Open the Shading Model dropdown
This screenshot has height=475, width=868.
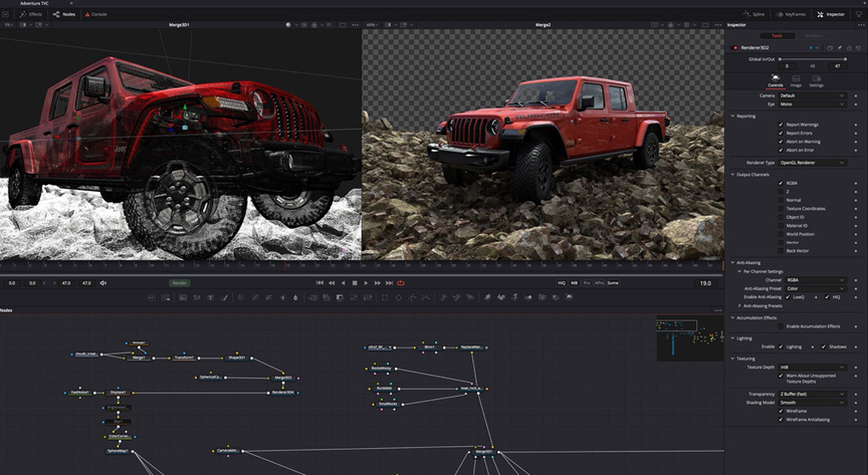pyautogui.click(x=812, y=402)
